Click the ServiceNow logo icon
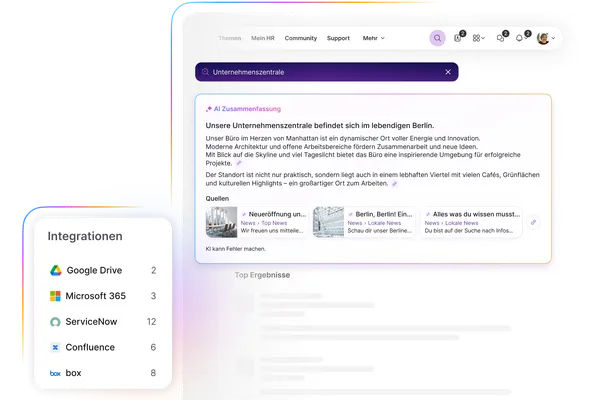This screenshot has height=400, width=600. coord(55,322)
